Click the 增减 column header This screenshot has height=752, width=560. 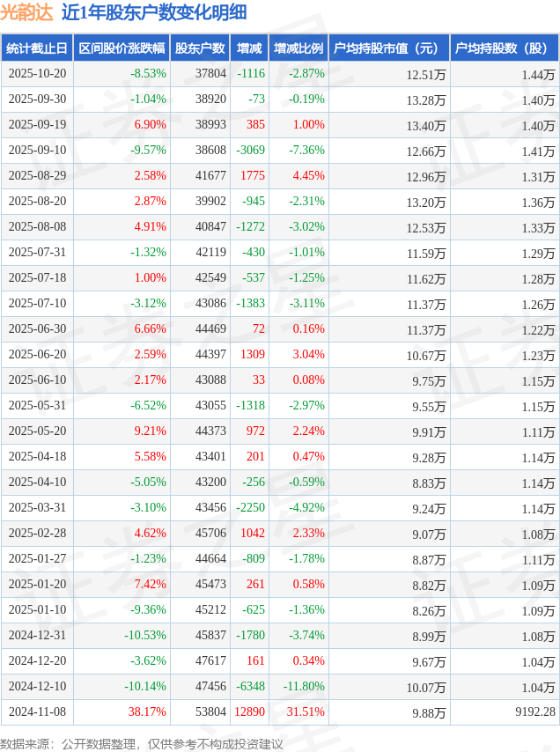pyautogui.click(x=249, y=48)
